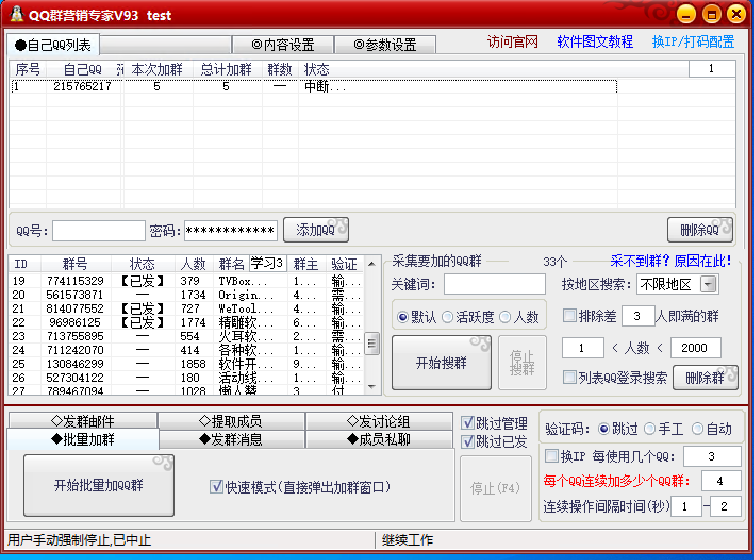Click 每使用几个QQ field showing 3
The image size is (754, 560).
[x=712, y=456]
